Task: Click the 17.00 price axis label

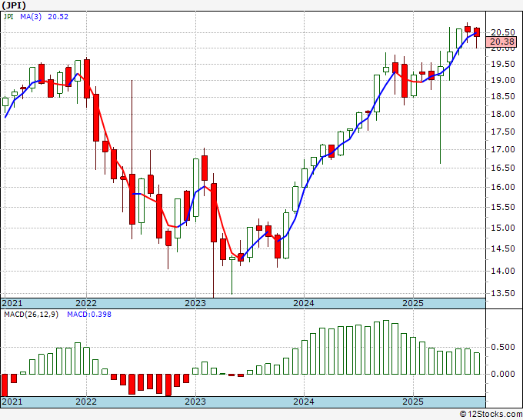Action: tap(503, 149)
